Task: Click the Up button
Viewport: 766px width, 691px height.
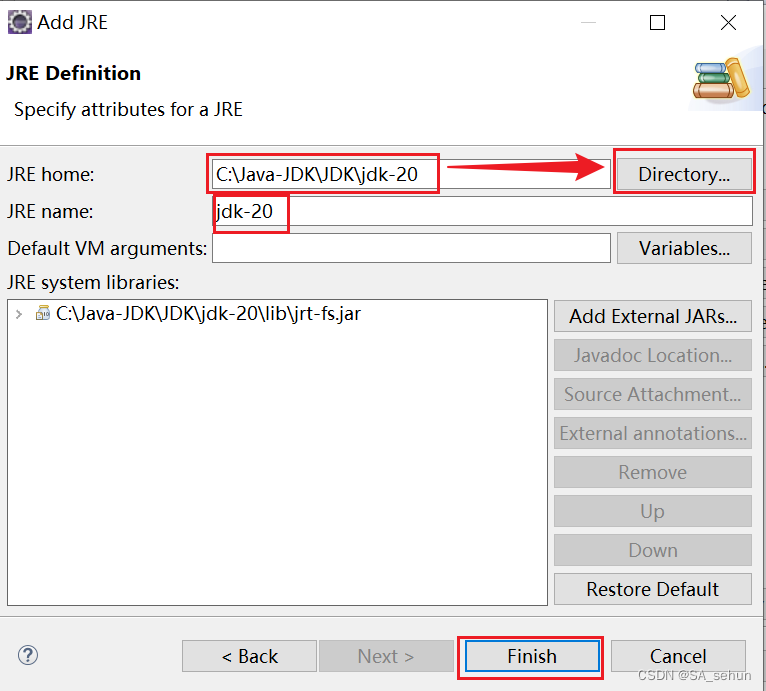Action: pos(653,511)
